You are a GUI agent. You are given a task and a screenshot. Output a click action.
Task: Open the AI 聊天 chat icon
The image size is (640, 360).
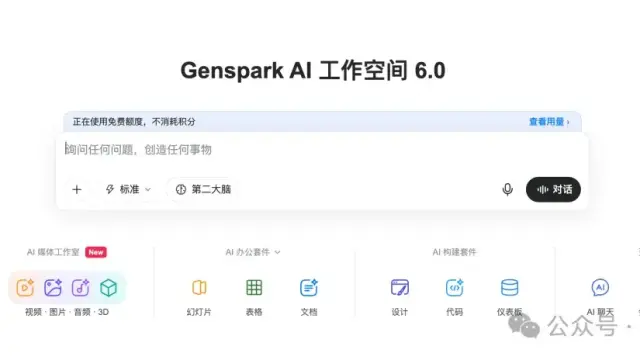(600, 288)
